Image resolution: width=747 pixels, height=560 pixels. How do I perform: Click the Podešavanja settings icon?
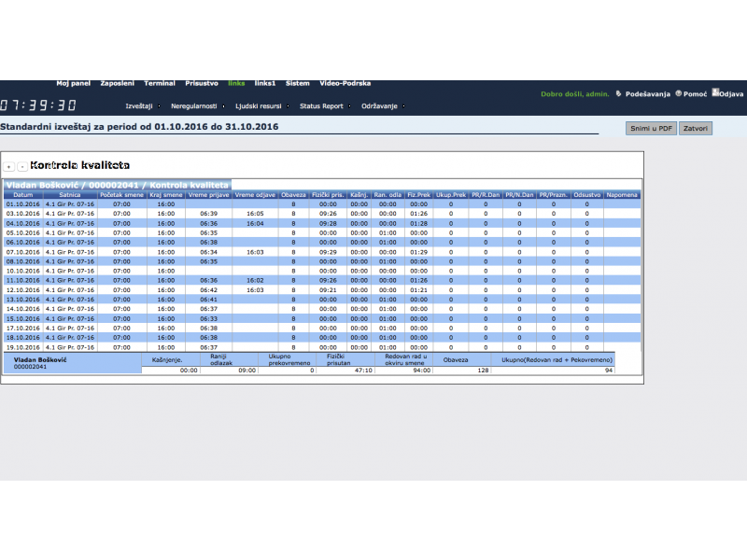[618, 93]
